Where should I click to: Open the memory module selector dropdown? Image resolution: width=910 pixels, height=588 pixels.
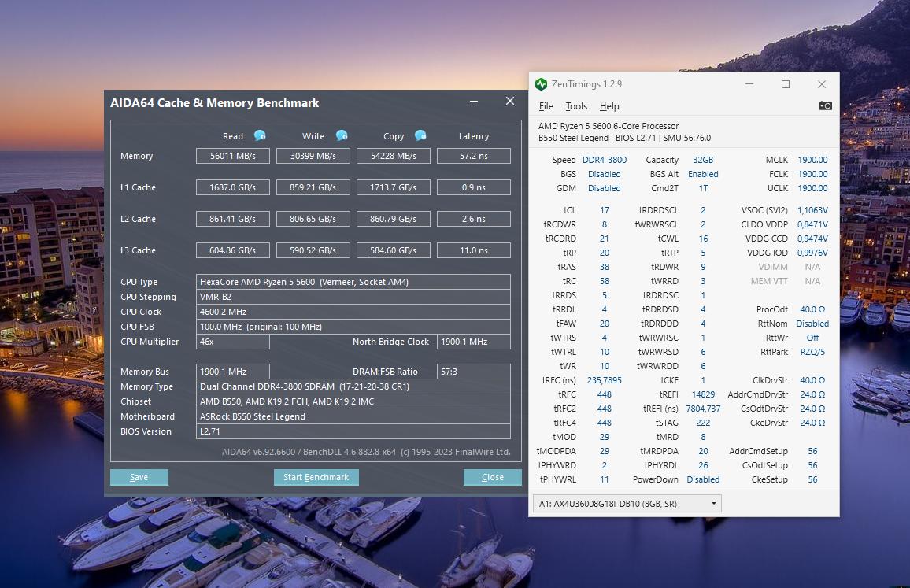coord(627,504)
